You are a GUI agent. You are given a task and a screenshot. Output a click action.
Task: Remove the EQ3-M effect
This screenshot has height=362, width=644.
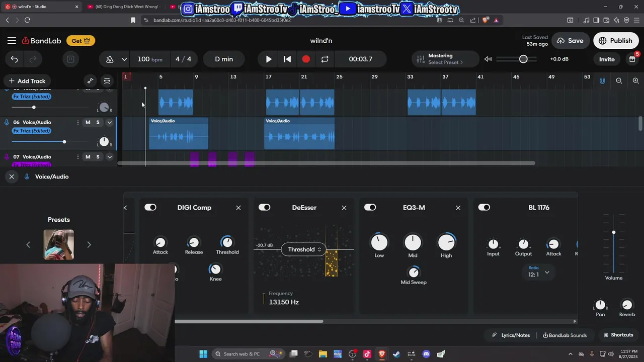(458, 208)
